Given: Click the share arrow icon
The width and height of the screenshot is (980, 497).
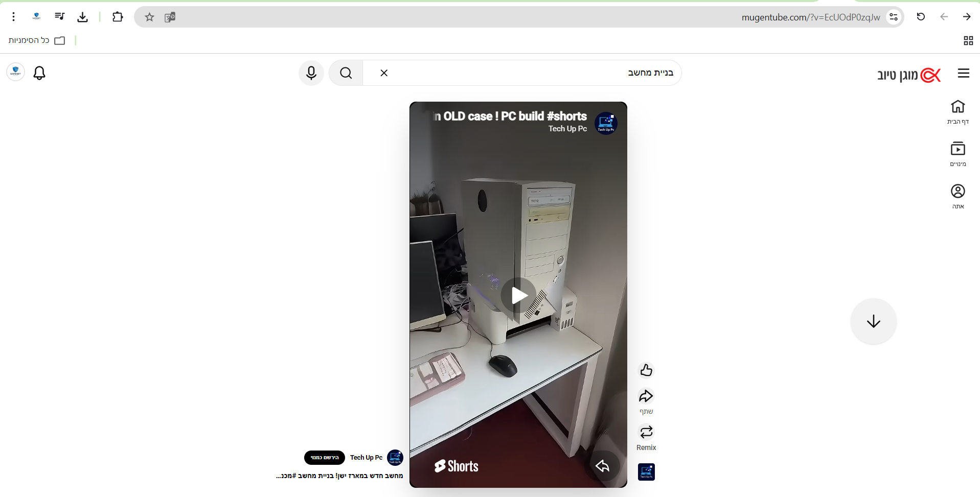Looking at the screenshot, I should pos(646,397).
